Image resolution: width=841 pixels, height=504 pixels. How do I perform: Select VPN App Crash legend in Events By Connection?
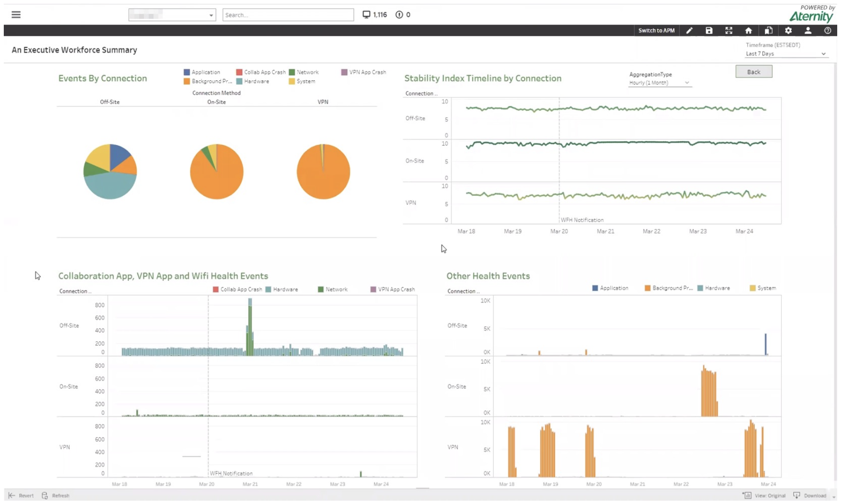click(364, 72)
